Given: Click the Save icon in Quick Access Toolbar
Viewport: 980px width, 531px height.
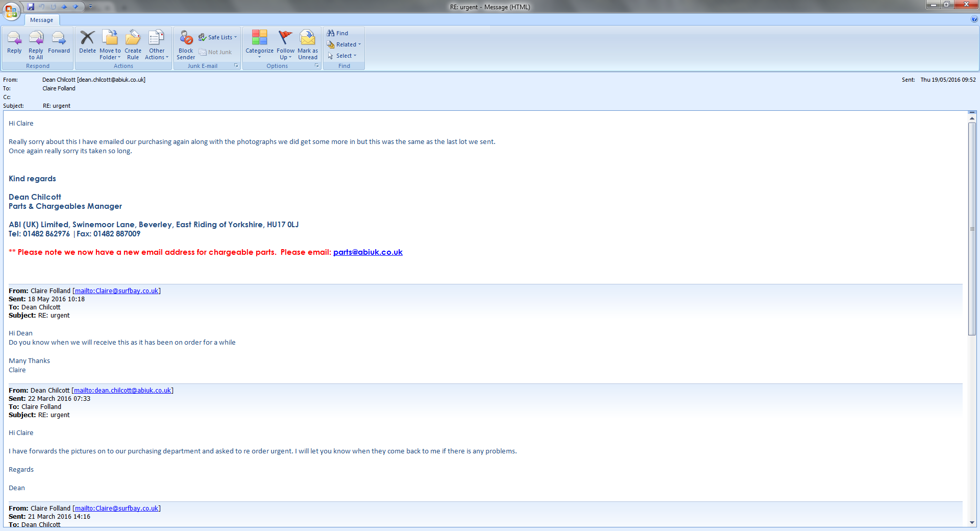Looking at the screenshot, I should point(31,7).
